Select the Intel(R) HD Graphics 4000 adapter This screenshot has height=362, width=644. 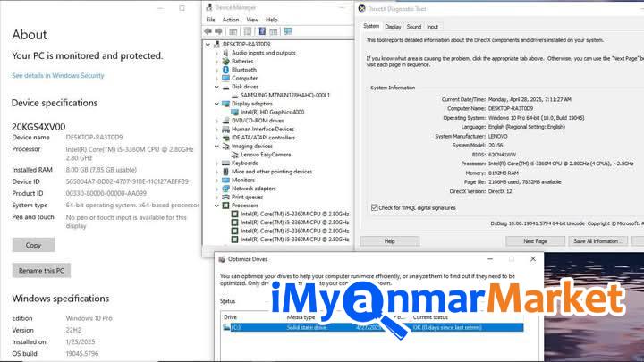(272, 112)
